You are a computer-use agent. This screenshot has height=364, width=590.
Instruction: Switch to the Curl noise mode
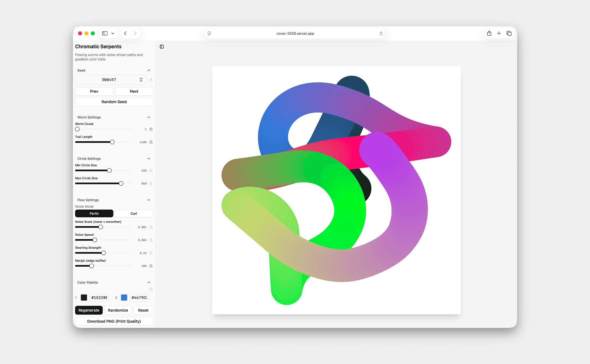[x=134, y=213]
